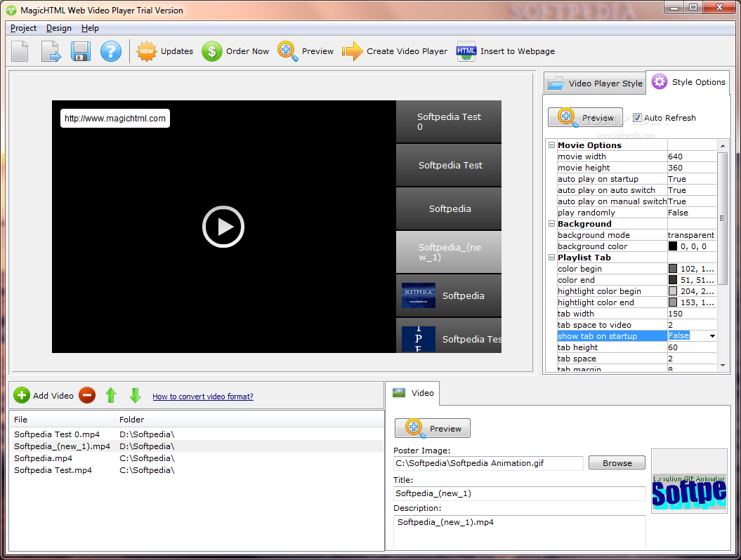Click the magichtml.com URL label in player
The height and width of the screenshot is (560, 741).
point(114,118)
